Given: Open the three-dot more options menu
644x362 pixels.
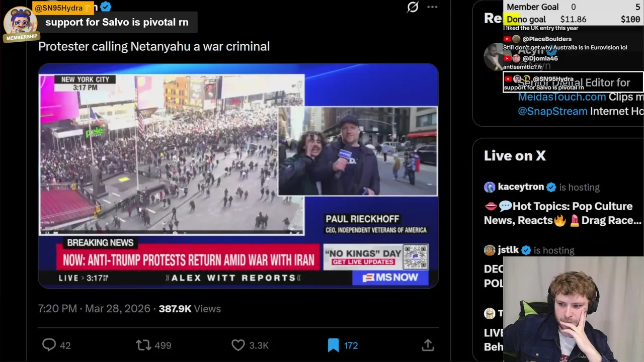Looking at the screenshot, I should tap(432, 7).
